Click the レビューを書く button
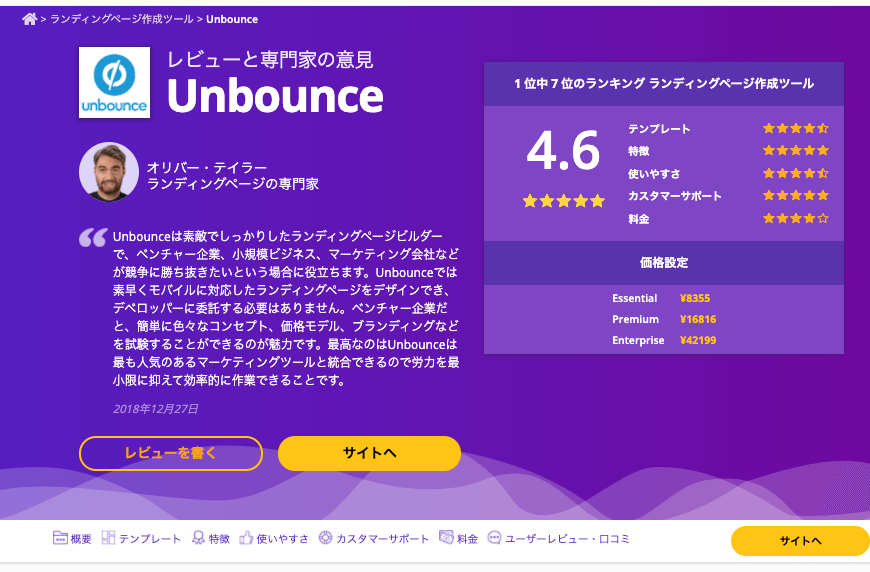Viewport: 870px width, 572px height. tap(171, 453)
